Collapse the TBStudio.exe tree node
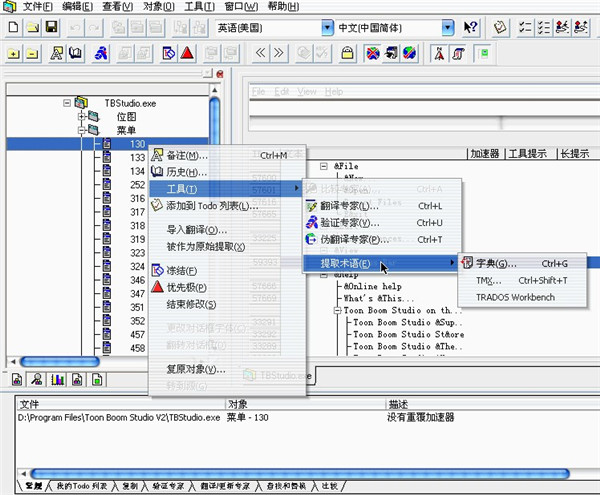The width and height of the screenshot is (600, 495). (x=67, y=103)
